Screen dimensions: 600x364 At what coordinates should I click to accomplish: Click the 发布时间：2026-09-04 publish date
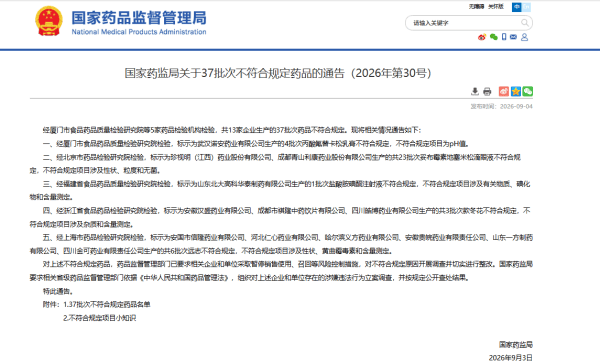coord(501,106)
